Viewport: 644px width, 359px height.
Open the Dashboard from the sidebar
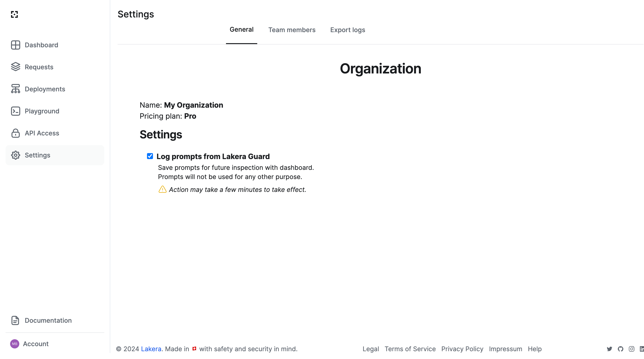coord(41,45)
